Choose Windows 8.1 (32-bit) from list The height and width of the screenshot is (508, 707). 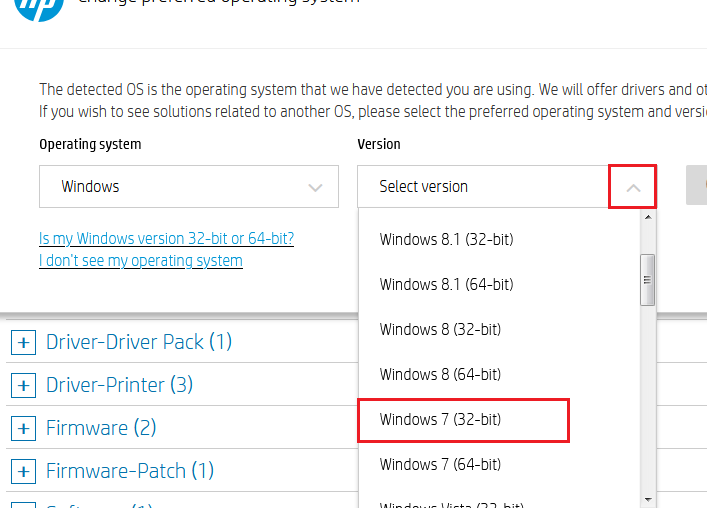[x=446, y=239]
